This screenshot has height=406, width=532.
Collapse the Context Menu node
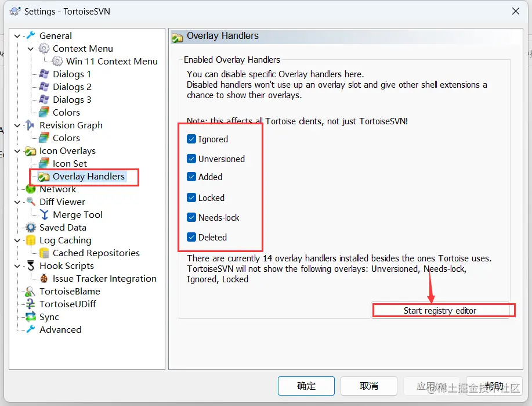point(31,49)
